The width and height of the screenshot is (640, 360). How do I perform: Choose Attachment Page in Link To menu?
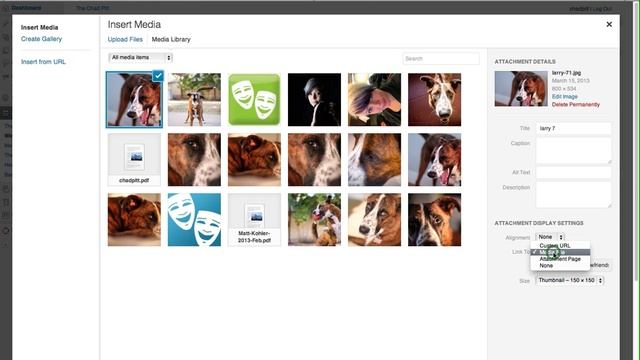pyautogui.click(x=560, y=259)
